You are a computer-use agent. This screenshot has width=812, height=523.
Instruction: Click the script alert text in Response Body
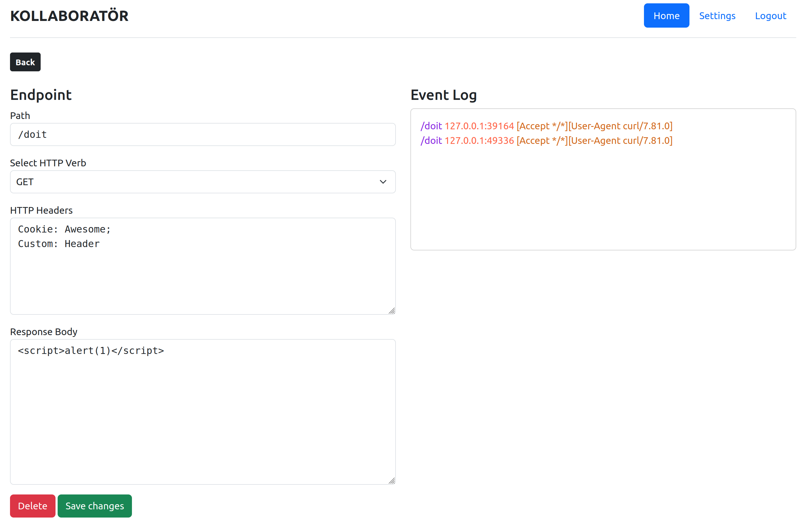coord(91,351)
